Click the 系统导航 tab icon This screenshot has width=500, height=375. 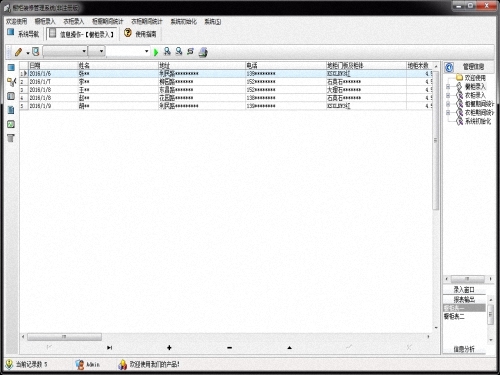pos(11,32)
